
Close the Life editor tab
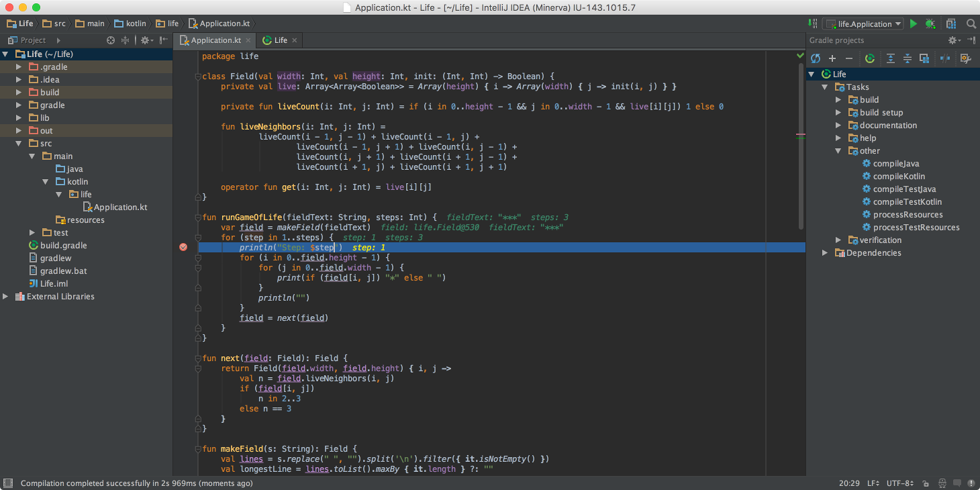click(294, 40)
